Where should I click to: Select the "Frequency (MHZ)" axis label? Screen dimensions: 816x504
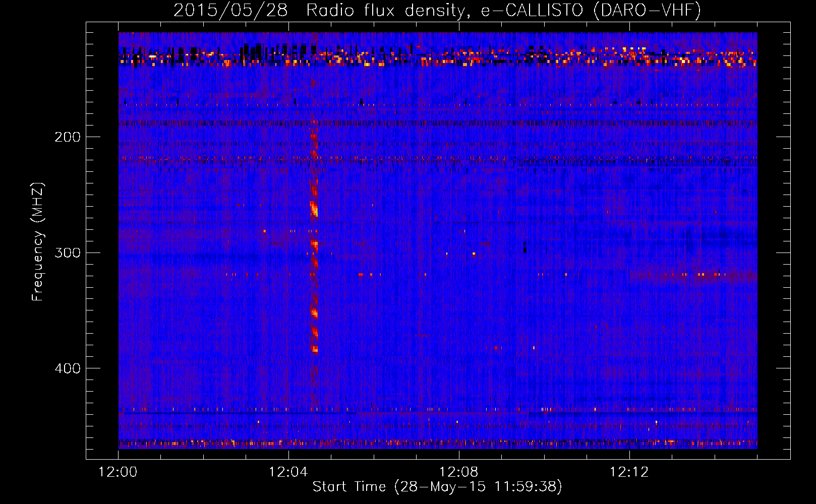tap(38, 241)
